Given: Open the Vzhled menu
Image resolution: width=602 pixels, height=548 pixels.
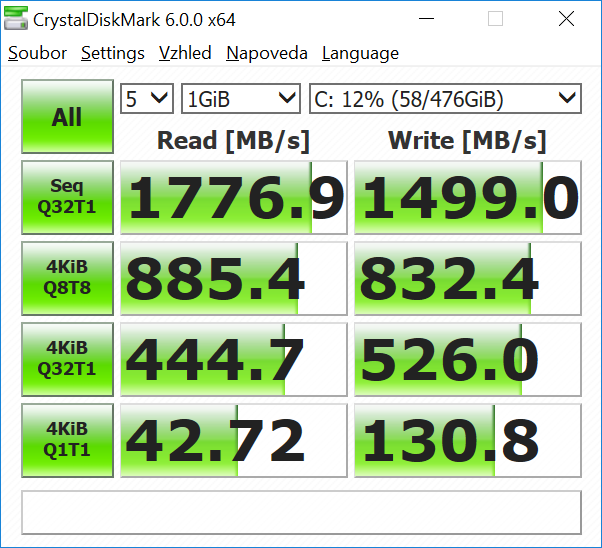Looking at the screenshot, I should coord(185,54).
